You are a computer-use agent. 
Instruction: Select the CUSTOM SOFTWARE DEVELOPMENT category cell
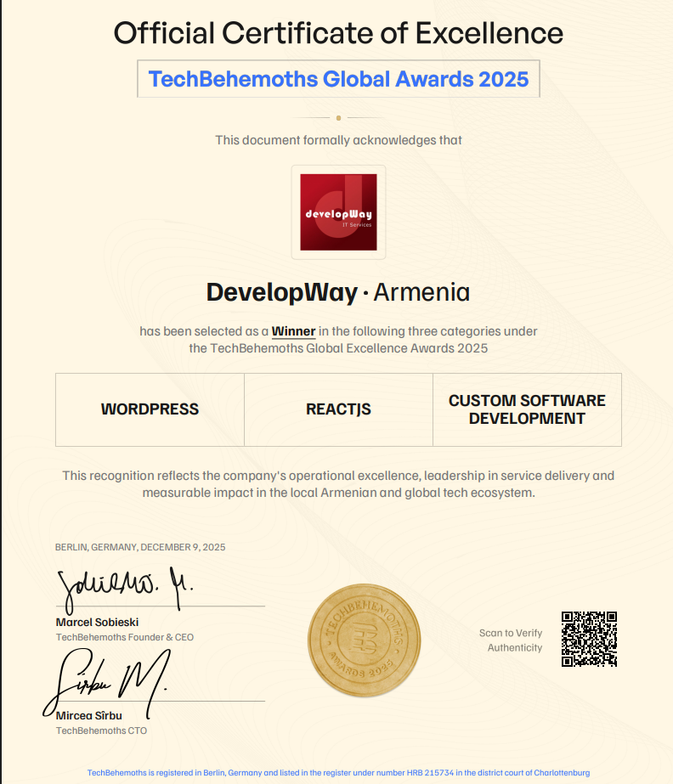[x=527, y=409]
